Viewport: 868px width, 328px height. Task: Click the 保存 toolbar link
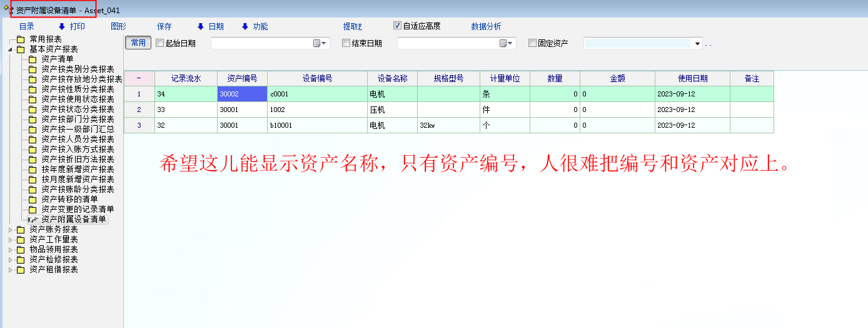164,26
